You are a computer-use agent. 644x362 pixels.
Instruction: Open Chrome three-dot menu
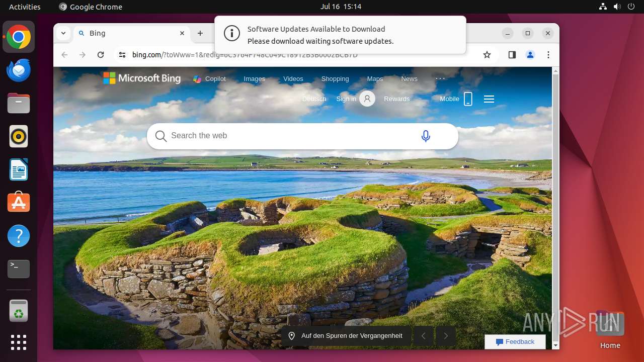pos(548,55)
